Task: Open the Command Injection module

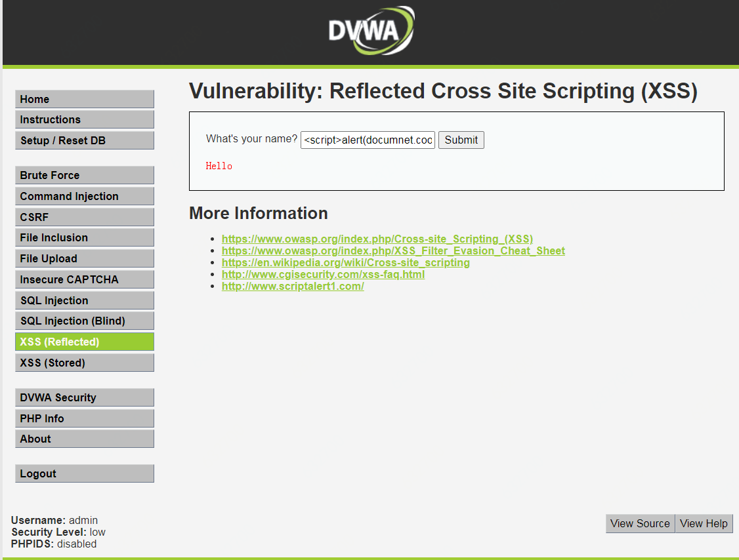Action: tap(85, 196)
